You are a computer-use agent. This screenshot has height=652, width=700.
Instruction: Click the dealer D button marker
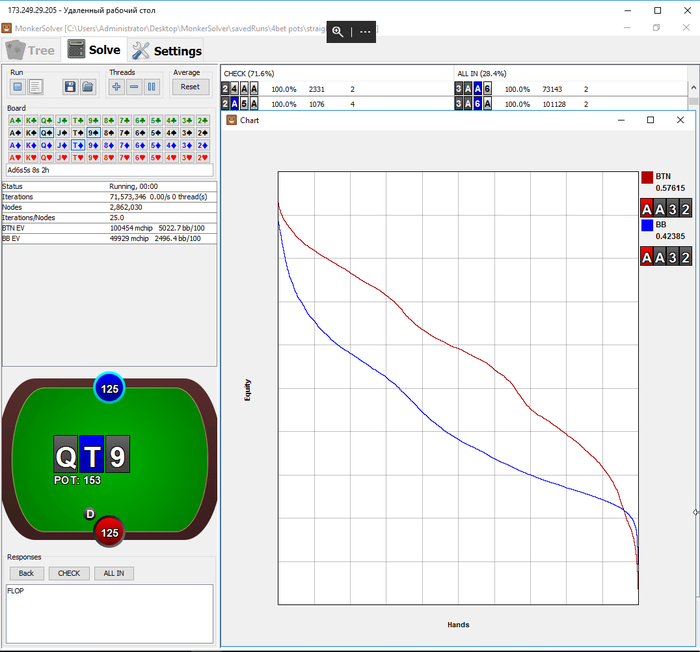point(90,514)
